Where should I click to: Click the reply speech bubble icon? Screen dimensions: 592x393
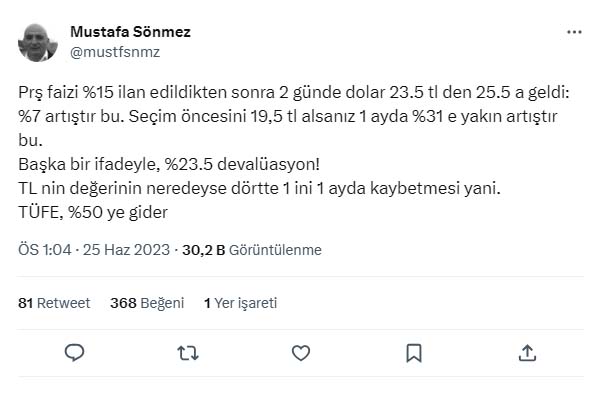point(74,353)
